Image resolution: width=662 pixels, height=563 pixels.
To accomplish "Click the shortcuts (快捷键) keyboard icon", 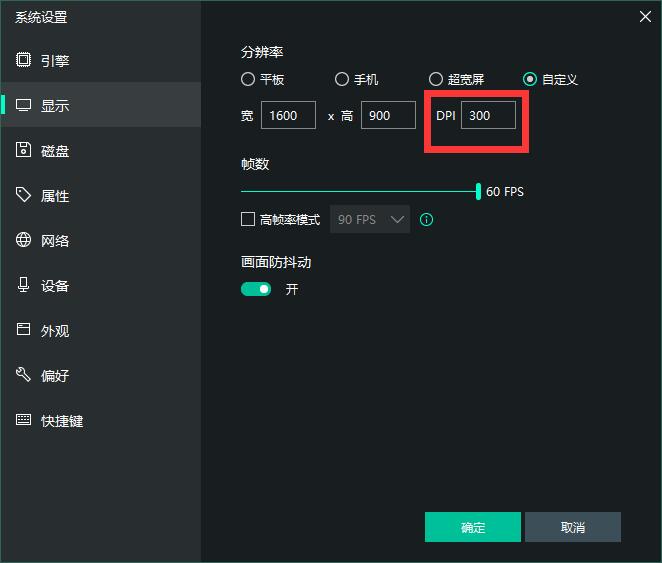I will click(23, 420).
